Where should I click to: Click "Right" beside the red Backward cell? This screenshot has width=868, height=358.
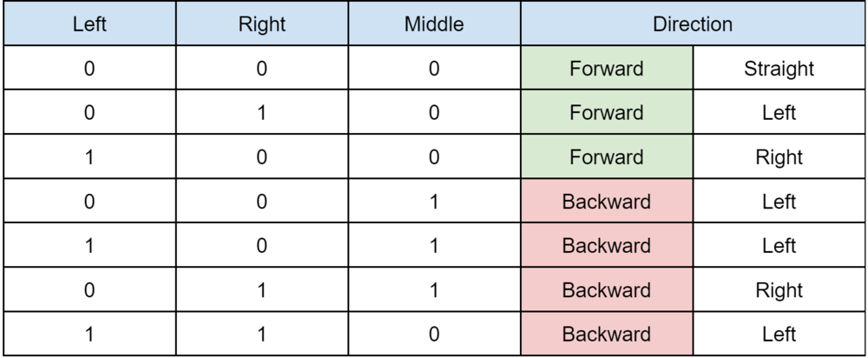click(x=779, y=289)
